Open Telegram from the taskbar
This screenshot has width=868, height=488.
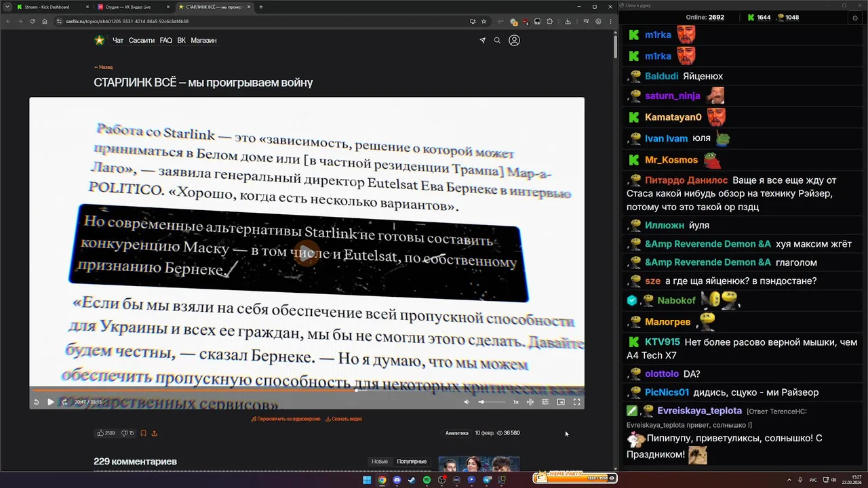[x=487, y=480]
